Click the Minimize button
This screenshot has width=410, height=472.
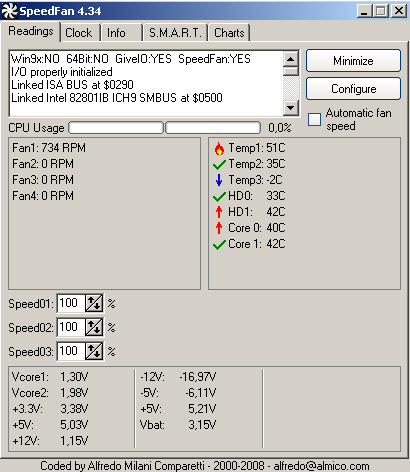(x=353, y=61)
